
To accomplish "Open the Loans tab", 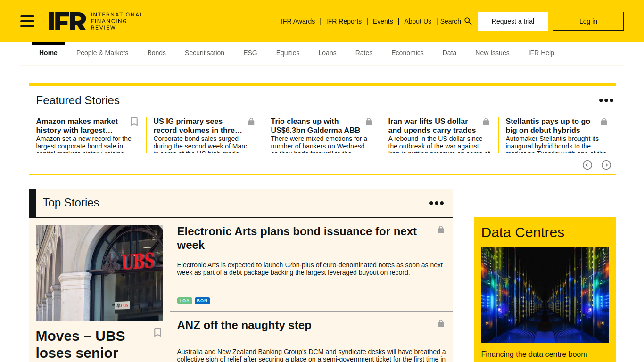I will coord(327,53).
